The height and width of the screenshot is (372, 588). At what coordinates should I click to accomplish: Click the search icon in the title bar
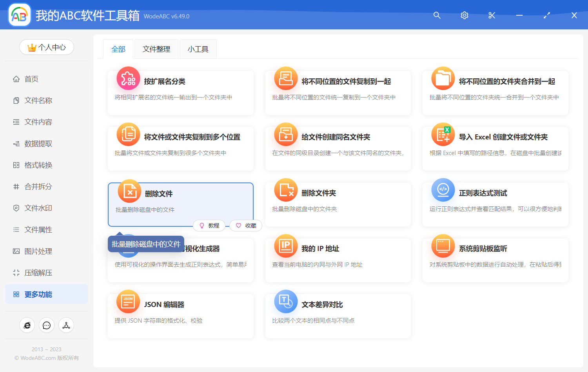pyautogui.click(x=437, y=15)
